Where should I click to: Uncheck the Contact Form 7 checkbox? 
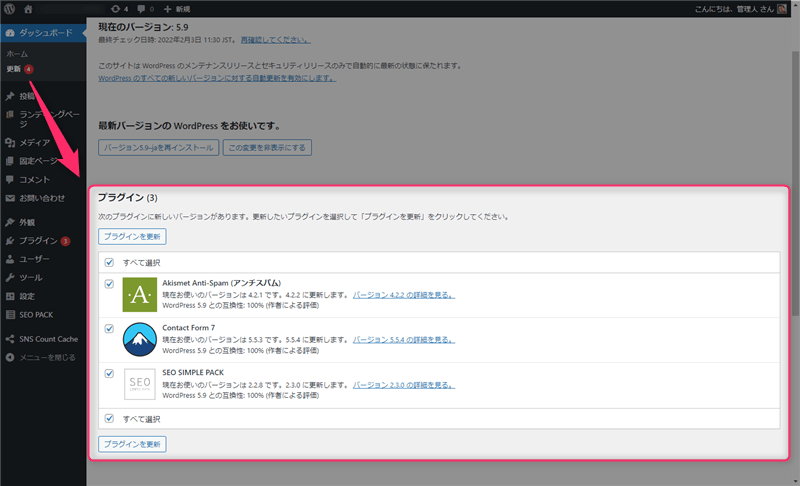tap(109, 328)
